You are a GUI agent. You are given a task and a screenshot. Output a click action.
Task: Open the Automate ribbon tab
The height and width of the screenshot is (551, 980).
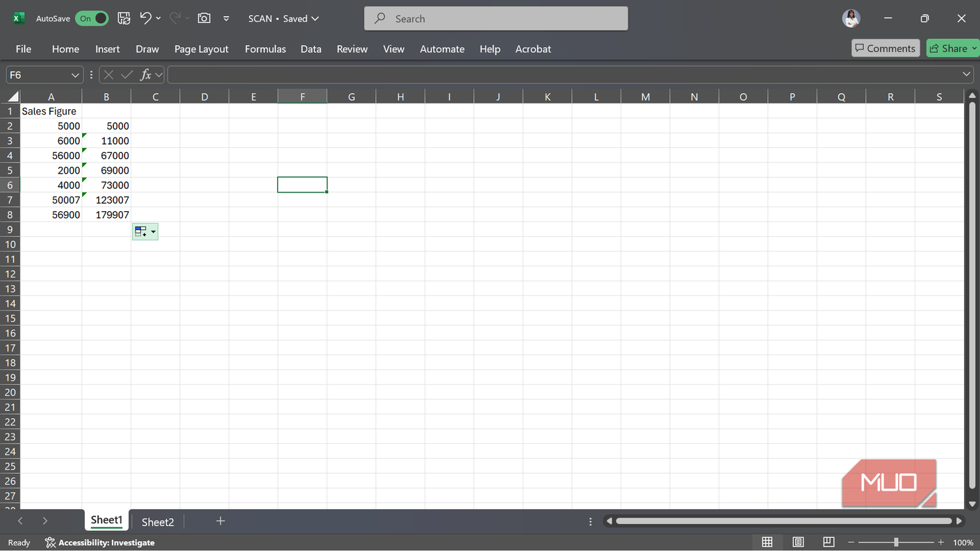(442, 49)
